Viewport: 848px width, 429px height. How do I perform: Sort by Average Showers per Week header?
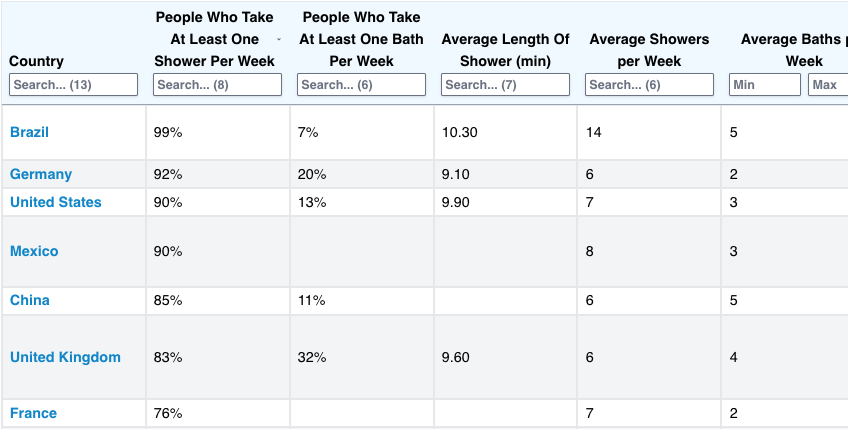649,50
